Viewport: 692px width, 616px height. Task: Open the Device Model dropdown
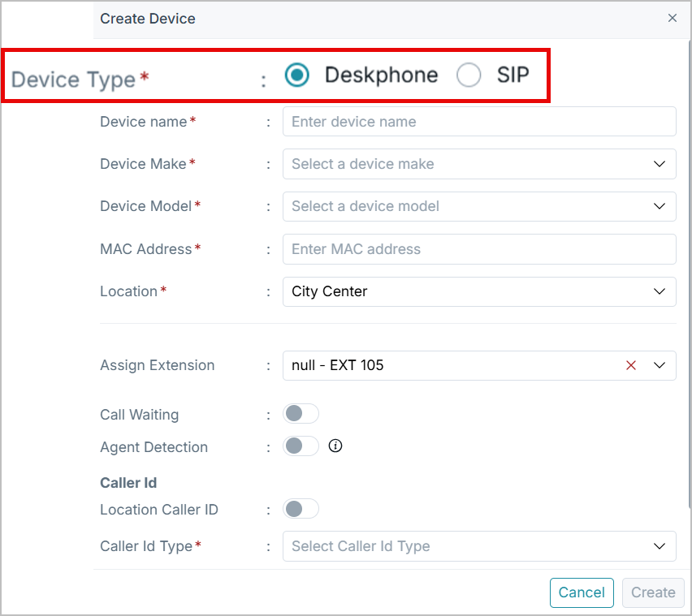(x=479, y=206)
